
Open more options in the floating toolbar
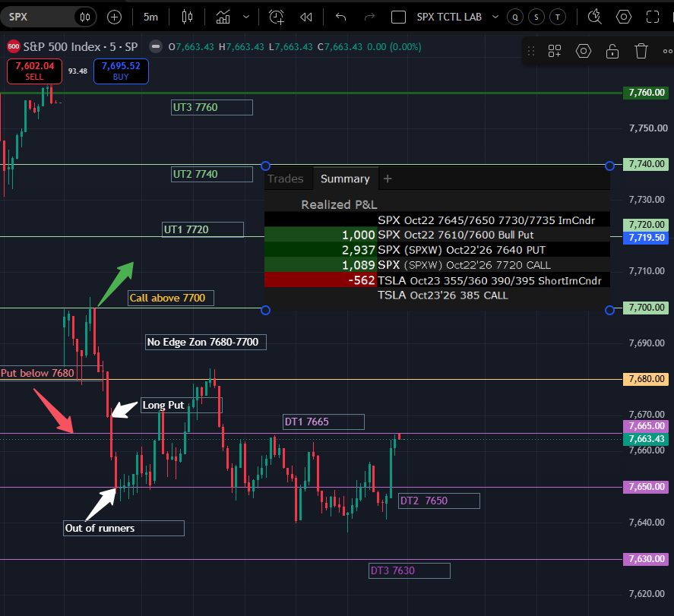[x=667, y=51]
